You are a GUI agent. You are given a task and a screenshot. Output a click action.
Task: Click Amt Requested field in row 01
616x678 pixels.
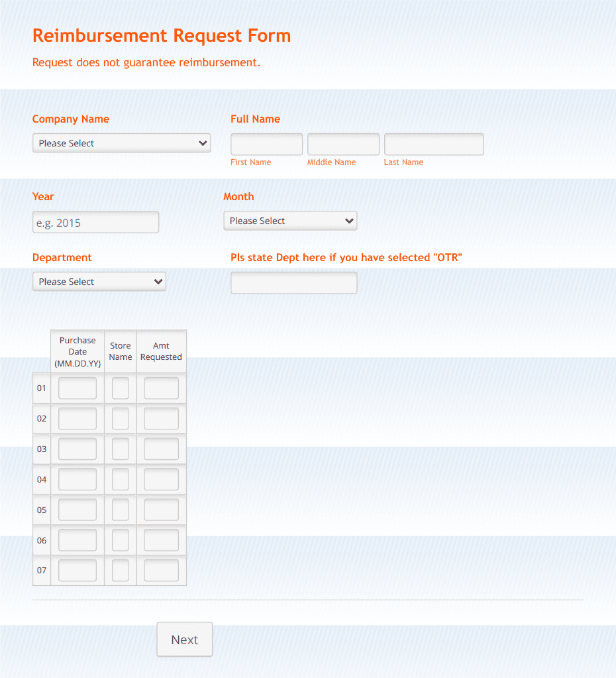point(161,388)
